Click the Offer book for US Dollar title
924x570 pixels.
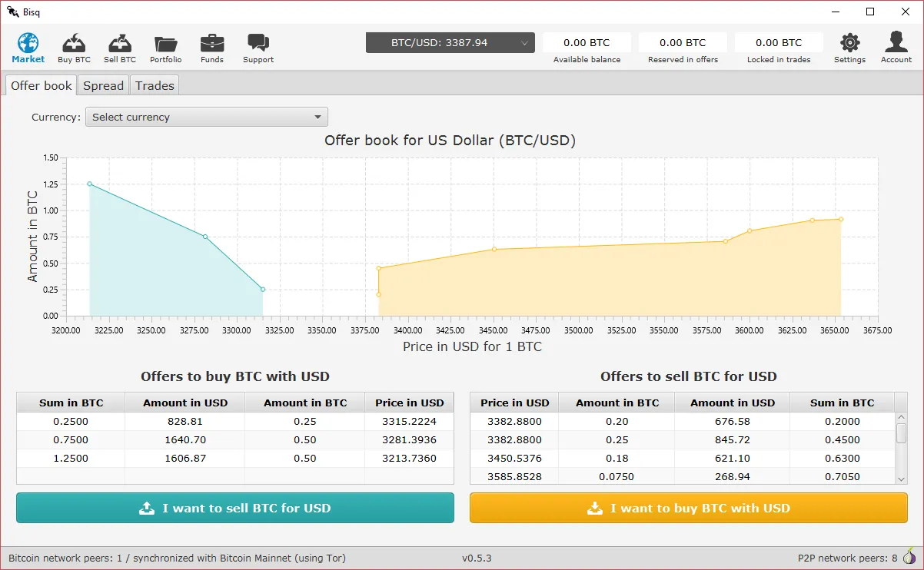point(450,140)
